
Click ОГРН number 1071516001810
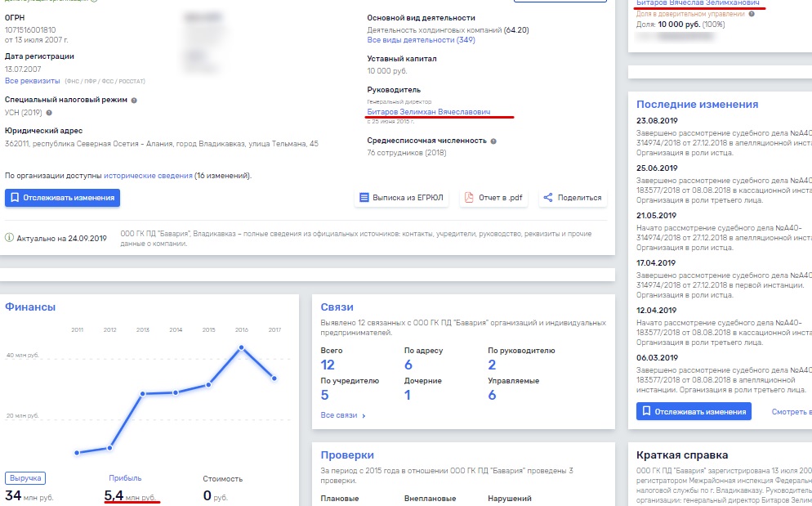tap(30, 30)
